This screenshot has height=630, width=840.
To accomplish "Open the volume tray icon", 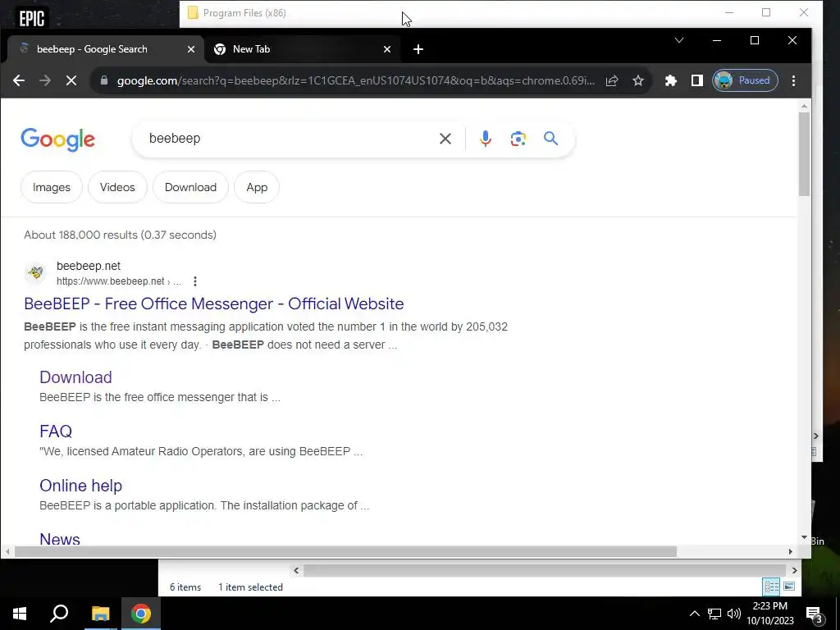I will (x=734, y=614).
